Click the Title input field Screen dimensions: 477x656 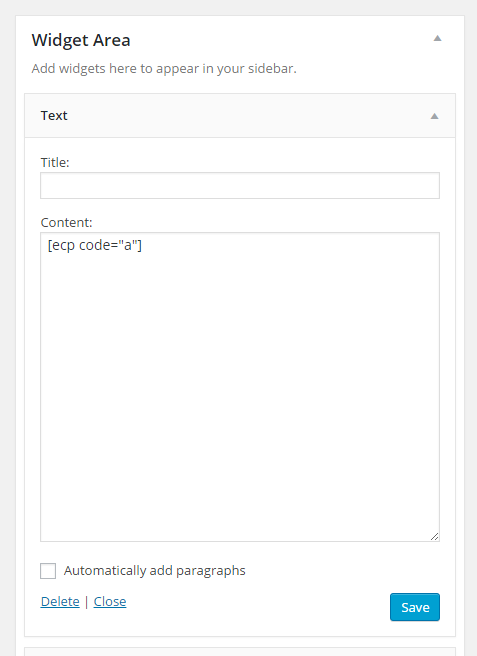240,185
